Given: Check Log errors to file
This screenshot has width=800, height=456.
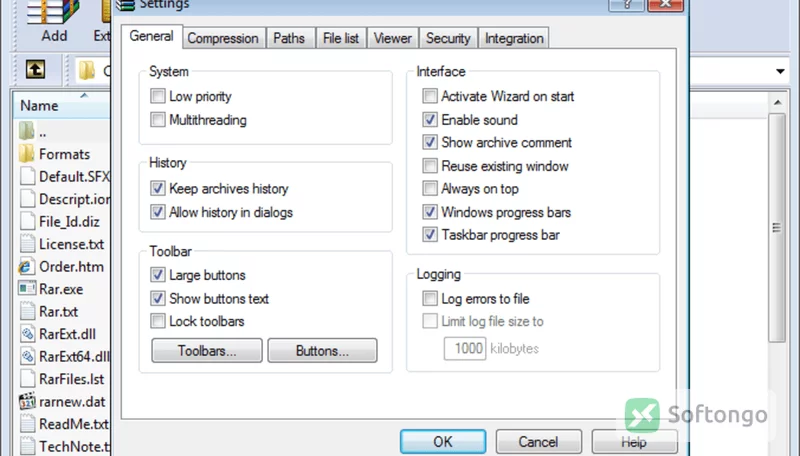Looking at the screenshot, I should [430, 298].
